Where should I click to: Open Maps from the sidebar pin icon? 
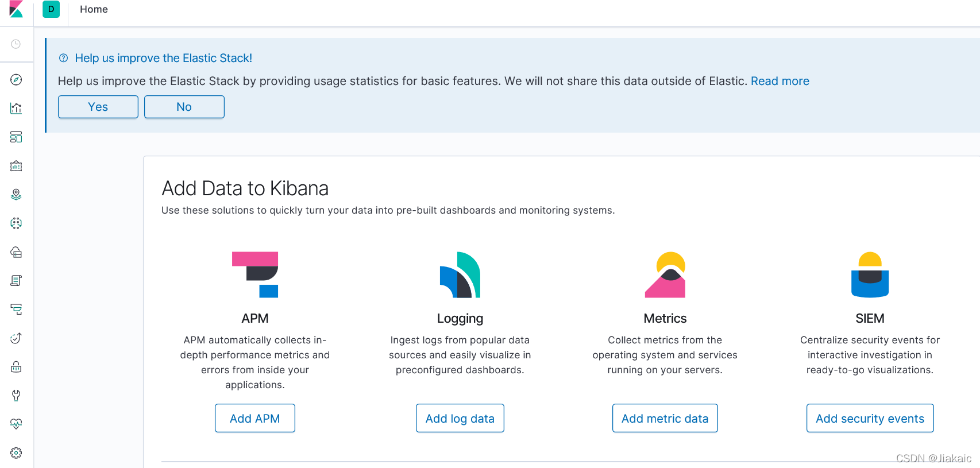[x=16, y=195]
